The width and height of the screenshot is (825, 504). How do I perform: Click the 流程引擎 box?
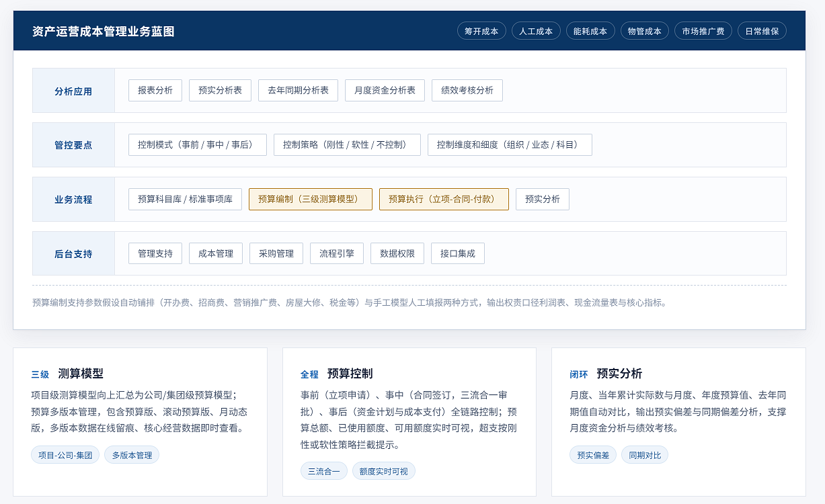tap(337, 253)
